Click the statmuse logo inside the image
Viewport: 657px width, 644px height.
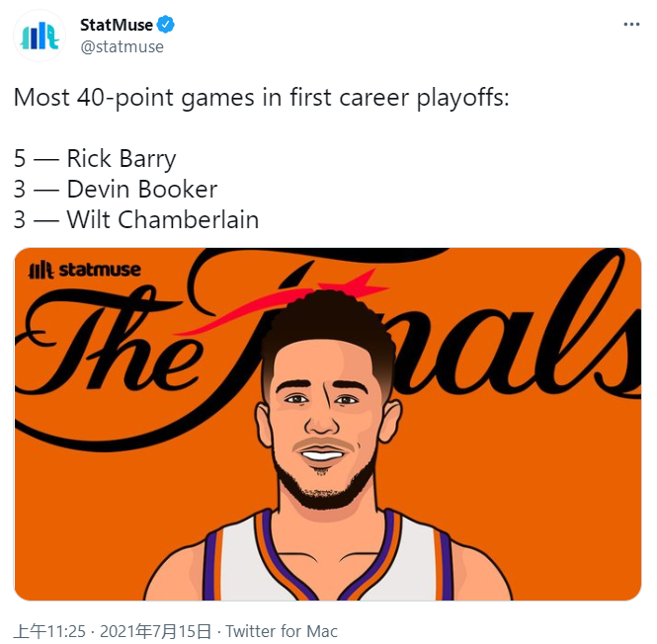tap(85, 270)
